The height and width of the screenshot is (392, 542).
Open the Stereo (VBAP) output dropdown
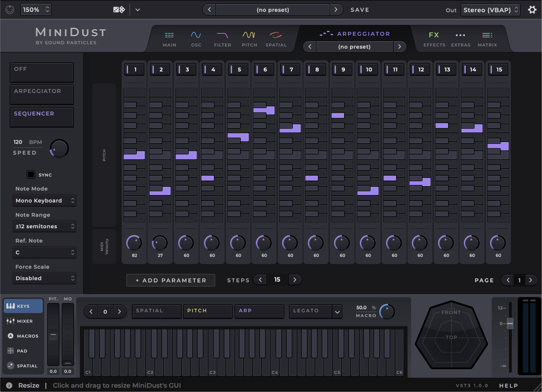(x=491, y=10)
